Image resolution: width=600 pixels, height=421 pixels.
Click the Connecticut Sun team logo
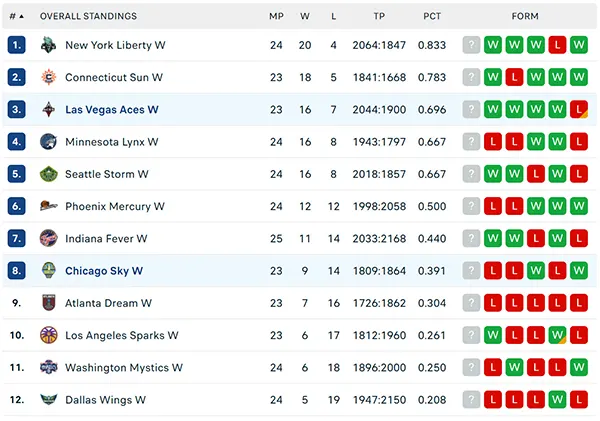coord(49,77)
